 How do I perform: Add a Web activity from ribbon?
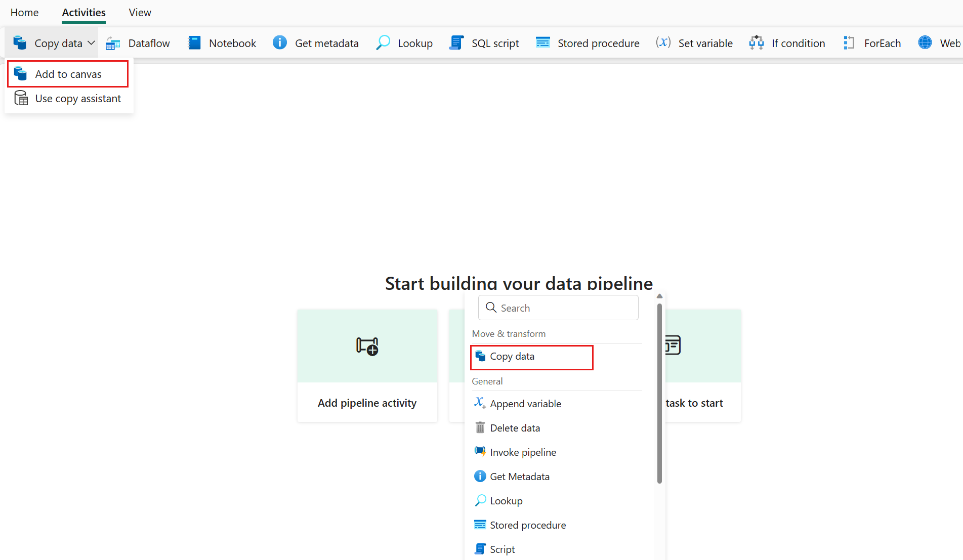tap(939, 44)
